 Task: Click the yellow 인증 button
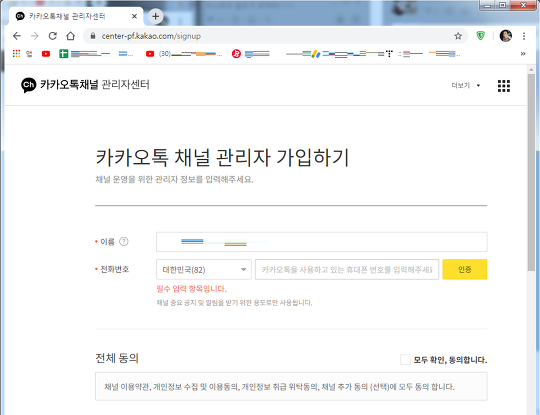[x=465, y=269]
